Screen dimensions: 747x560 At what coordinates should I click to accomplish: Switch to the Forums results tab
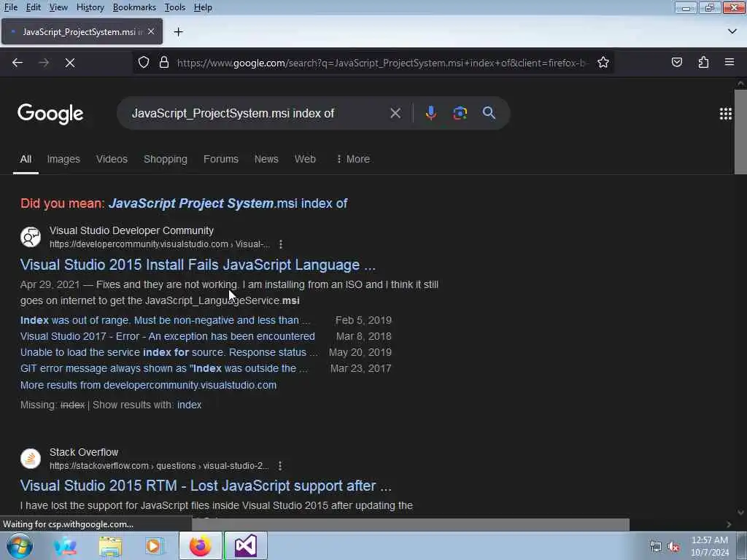coord(220,159)
